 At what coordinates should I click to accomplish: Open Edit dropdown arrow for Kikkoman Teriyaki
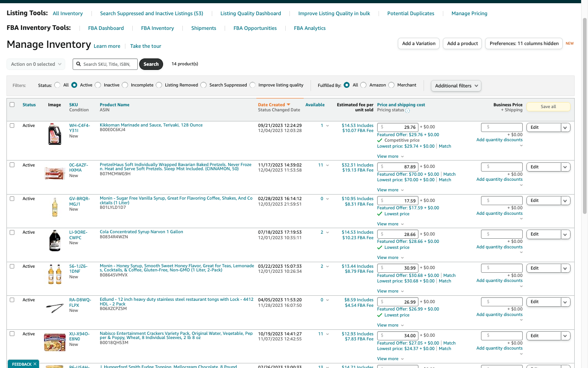coord(565,127)
